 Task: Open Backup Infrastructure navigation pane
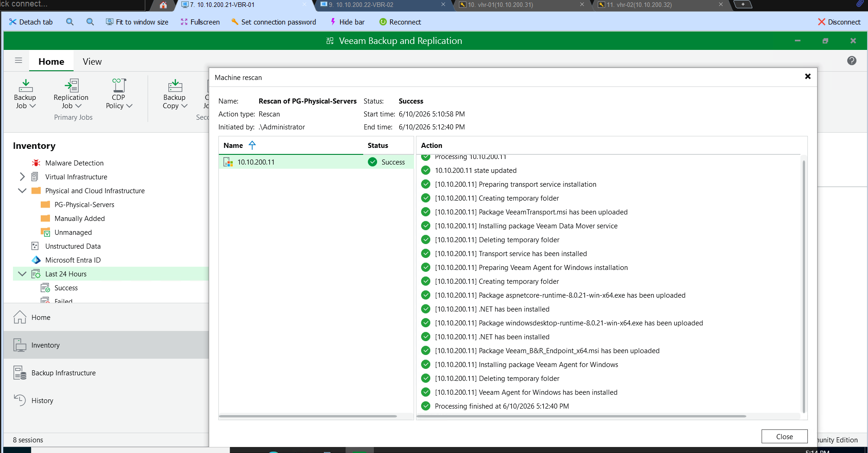[106, 373]
